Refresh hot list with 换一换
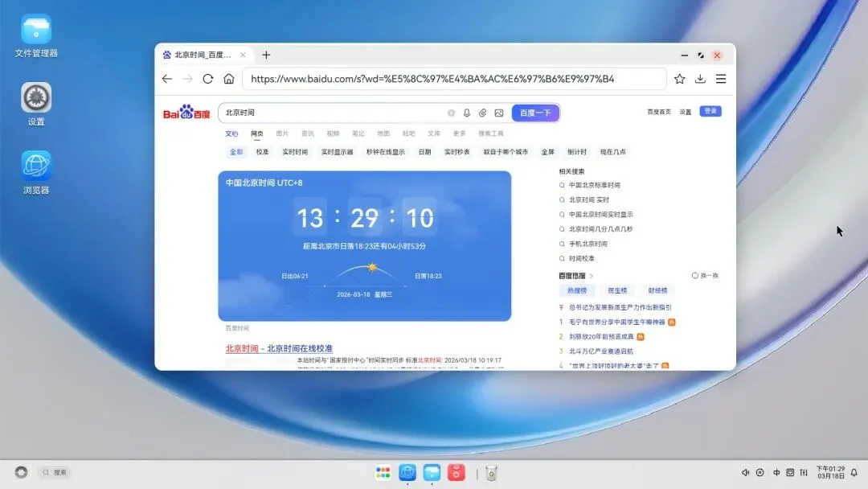Screen dimensions: 868x489 click(706, 276)
